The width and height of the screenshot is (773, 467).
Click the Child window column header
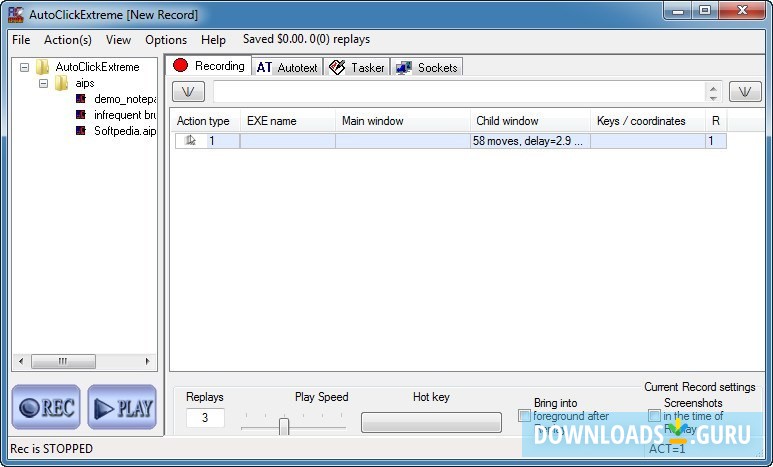coord(530,121)
